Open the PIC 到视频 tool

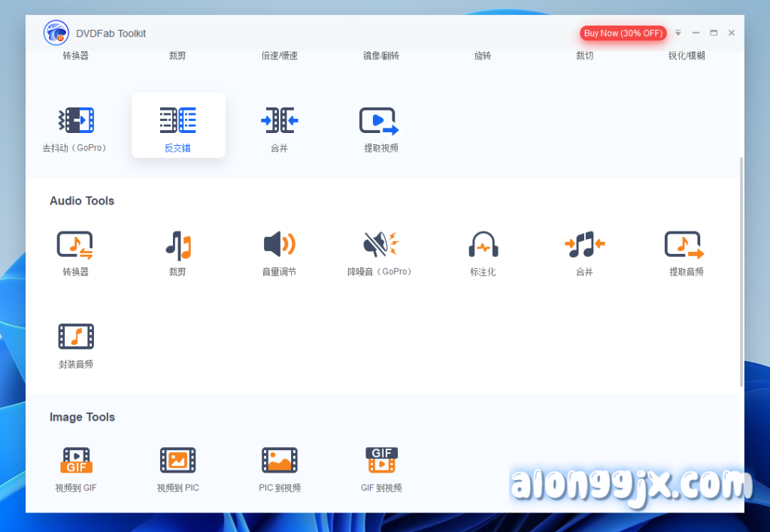point(279,466)
